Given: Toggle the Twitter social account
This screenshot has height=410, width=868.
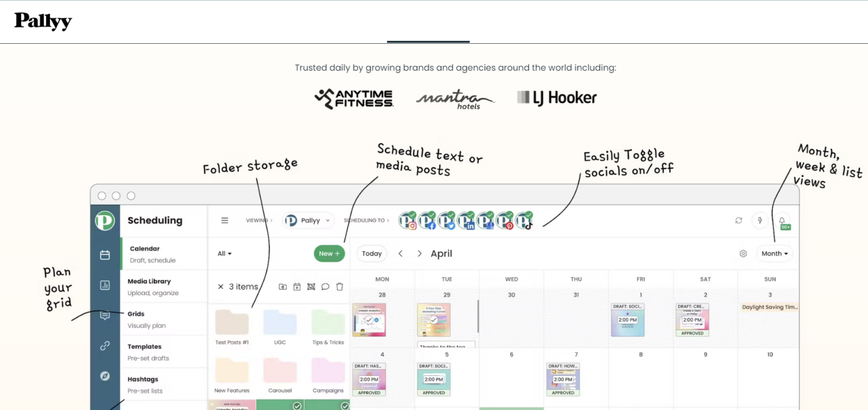Looking at the screenshot, I should tap(447, 220).
